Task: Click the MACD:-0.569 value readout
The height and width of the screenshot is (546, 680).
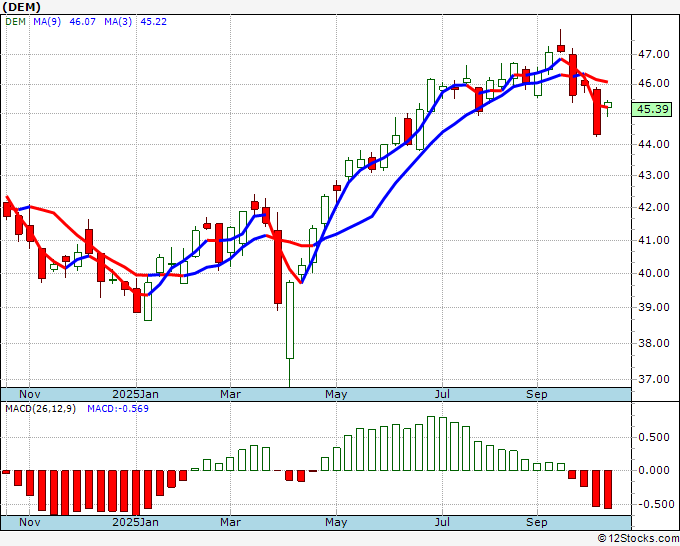Action: [x=118, y=409]
